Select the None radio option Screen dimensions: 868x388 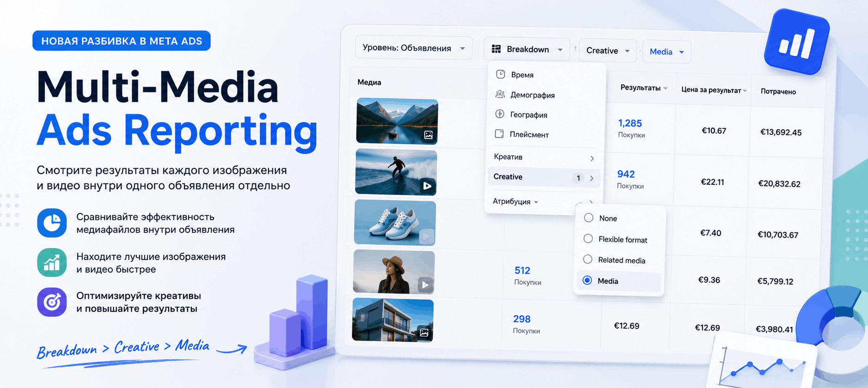[589, 218]
